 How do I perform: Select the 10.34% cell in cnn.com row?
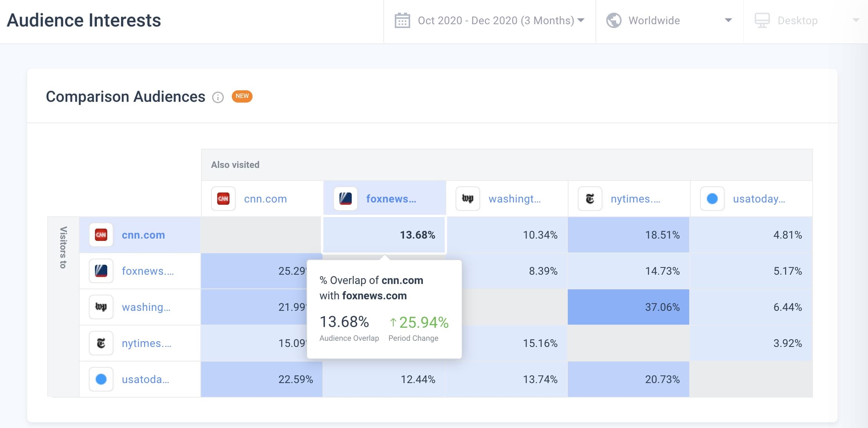coord(506,235)
